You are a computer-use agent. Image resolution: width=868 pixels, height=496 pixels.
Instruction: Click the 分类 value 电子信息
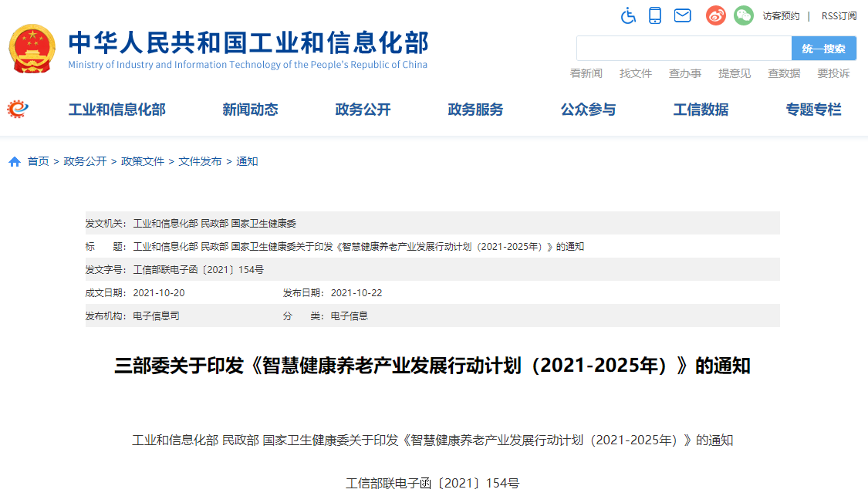coord(350,316)
